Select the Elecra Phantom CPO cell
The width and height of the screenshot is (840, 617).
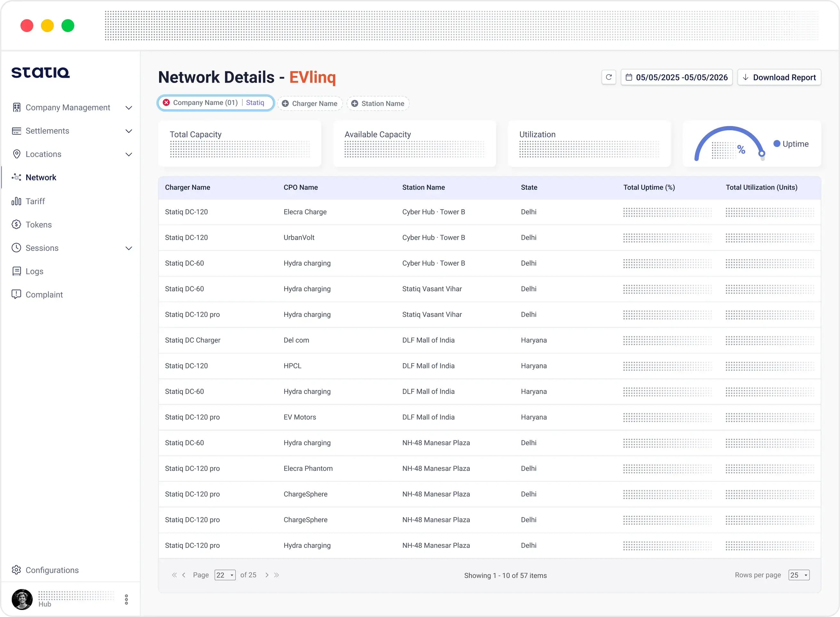click(308, 469)
